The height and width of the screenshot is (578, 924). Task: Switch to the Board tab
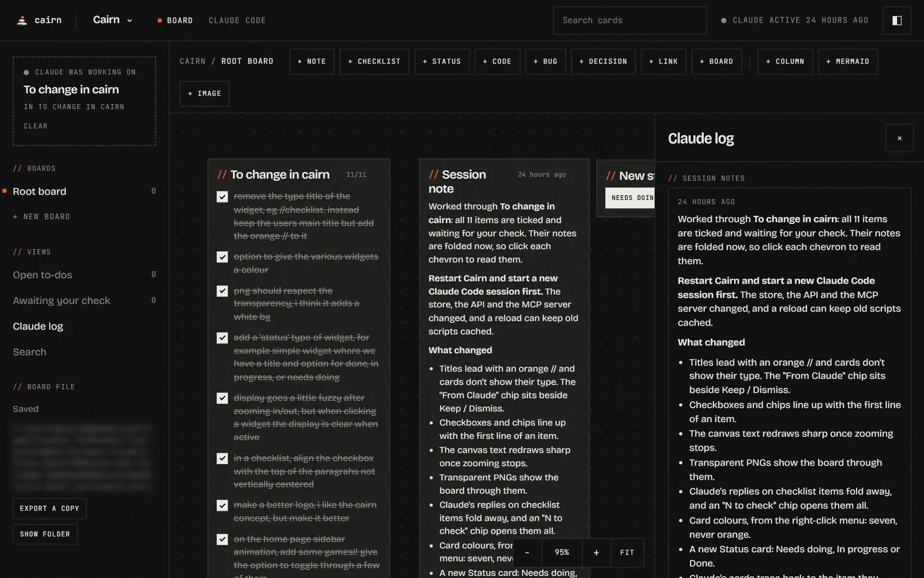[x=175, y=21]
